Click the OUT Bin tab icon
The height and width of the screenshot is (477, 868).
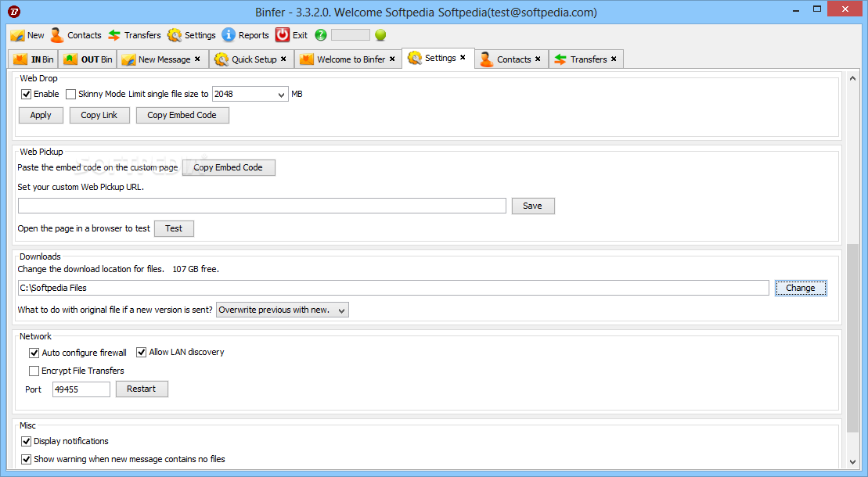point(70,59)
